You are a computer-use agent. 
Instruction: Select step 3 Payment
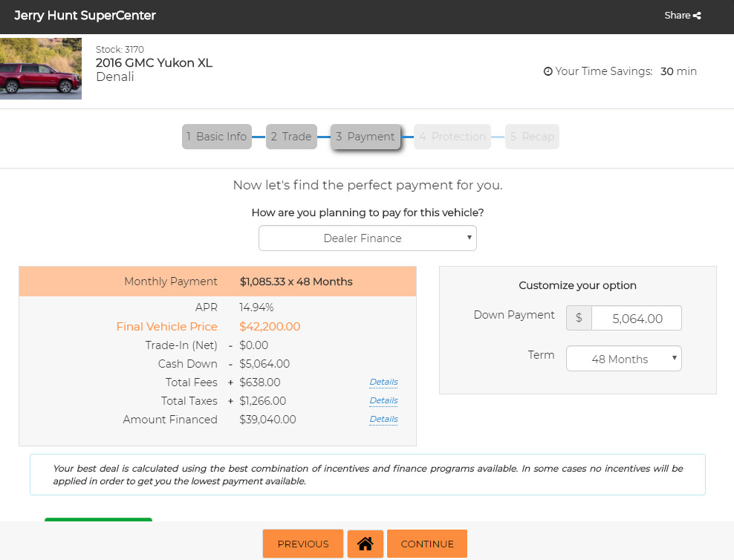coord(366,137)
